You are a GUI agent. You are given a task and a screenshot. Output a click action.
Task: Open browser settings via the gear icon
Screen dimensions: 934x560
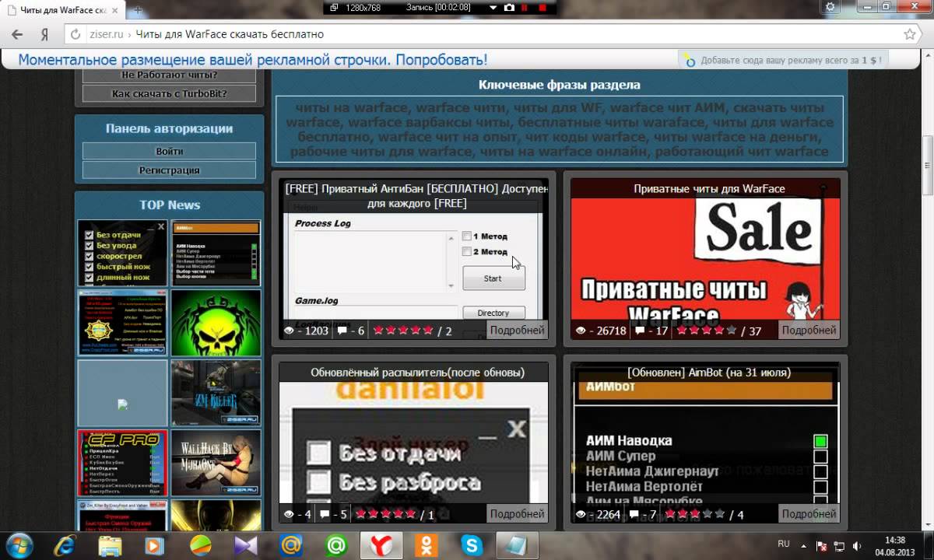[x=831, y=6]
